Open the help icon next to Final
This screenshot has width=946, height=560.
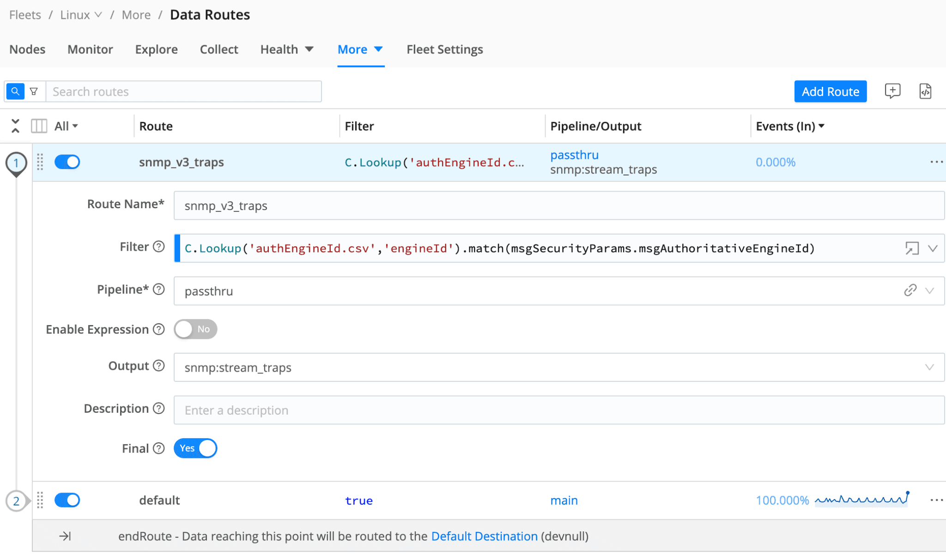159,448
